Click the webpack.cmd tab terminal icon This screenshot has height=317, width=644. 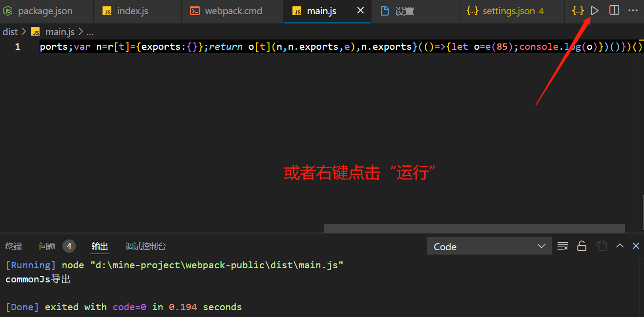tap(194, 11)
